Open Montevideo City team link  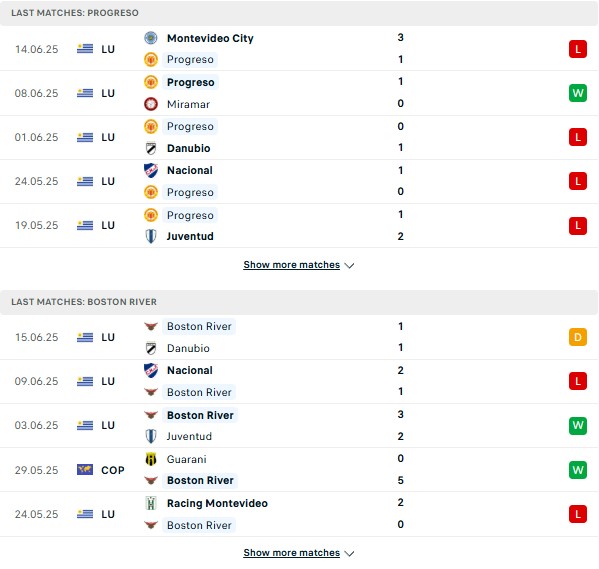[x=210, y=38]
